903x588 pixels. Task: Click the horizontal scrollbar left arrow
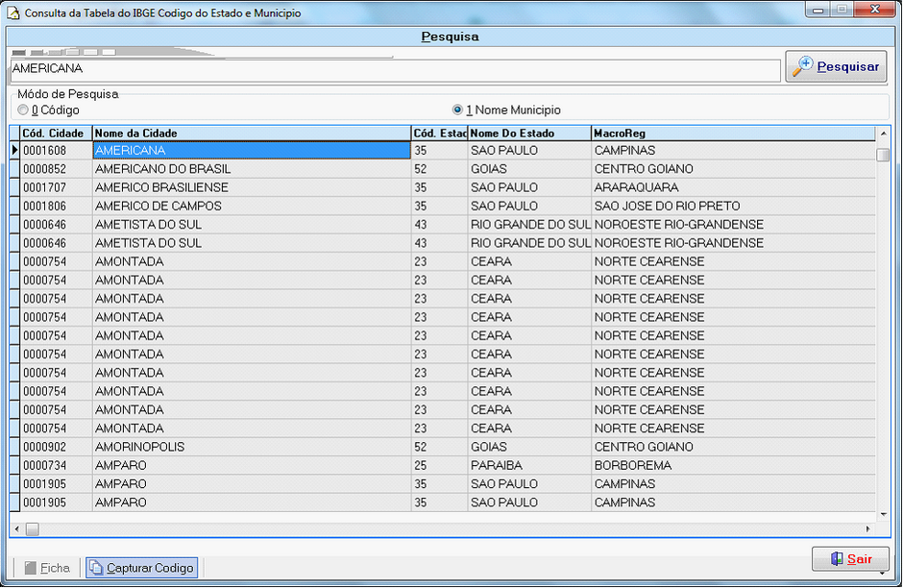pos(16,528)
